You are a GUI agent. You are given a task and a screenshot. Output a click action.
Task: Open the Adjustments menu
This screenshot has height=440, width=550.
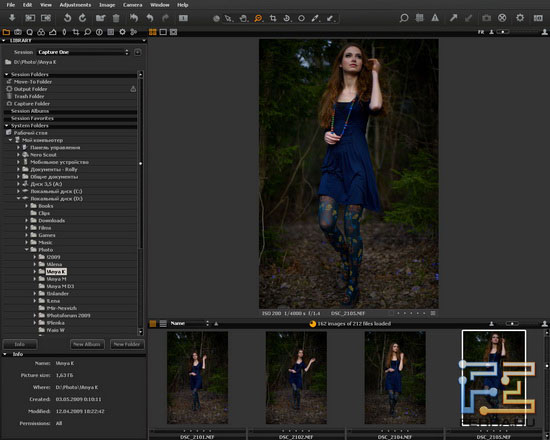(x=75, y=5)
